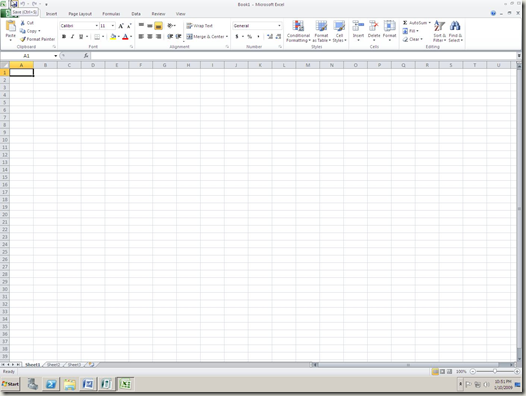Click Merge & Center button
The height and width of the screenshot is (396, 526).
207,37
